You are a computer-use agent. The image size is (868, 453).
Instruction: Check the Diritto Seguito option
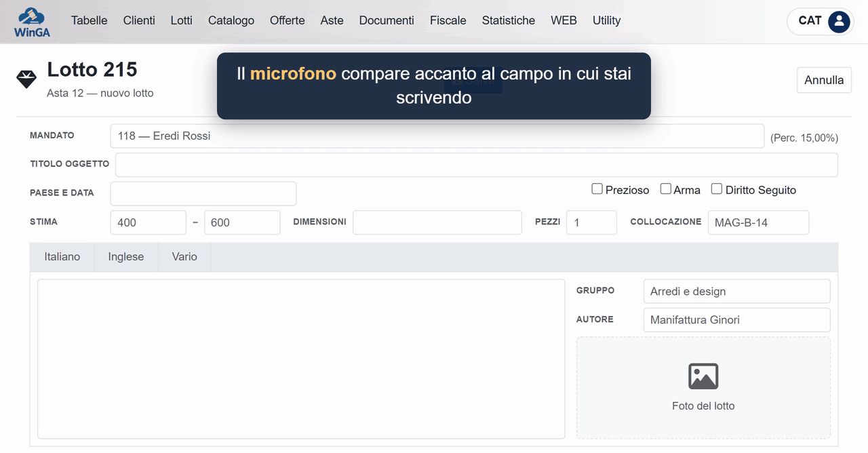[717, 189]
